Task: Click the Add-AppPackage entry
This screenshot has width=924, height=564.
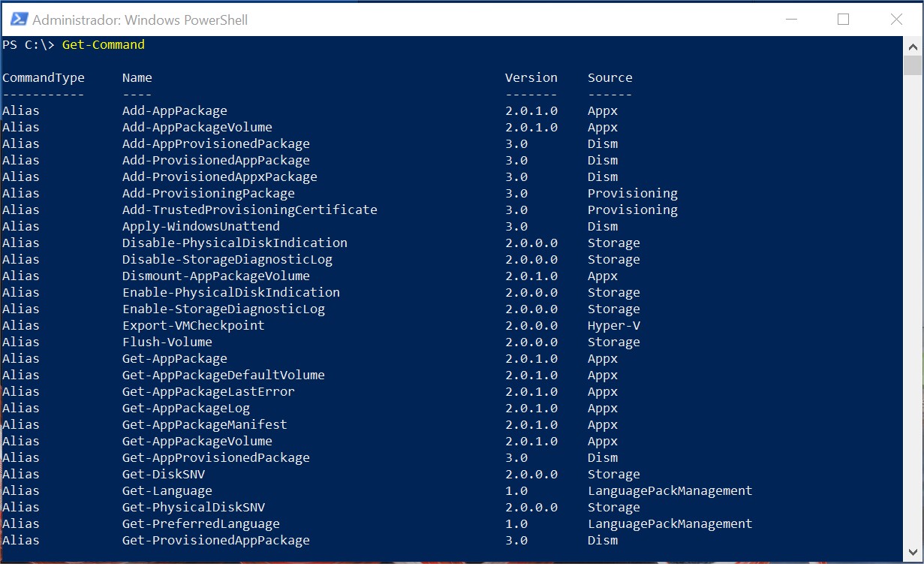Action: coord(175,111)
